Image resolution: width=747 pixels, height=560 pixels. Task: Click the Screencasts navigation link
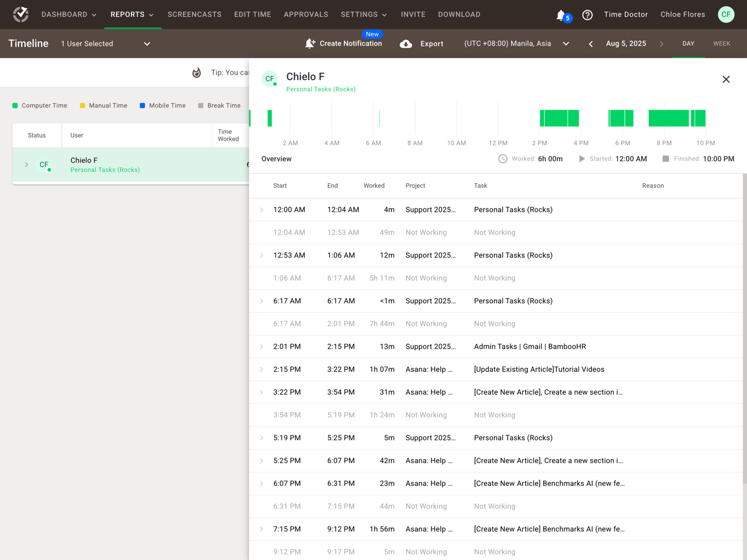tap(195, 14)
